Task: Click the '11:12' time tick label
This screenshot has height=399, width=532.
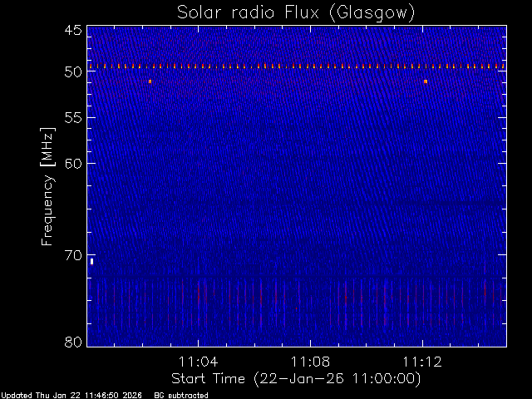Action: (x=422, y=362)
